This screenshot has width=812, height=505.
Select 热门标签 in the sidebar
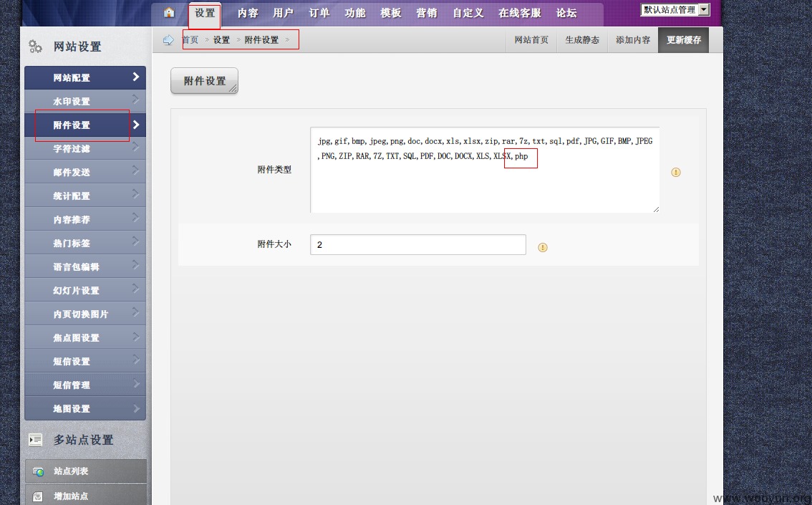[85, 243]
